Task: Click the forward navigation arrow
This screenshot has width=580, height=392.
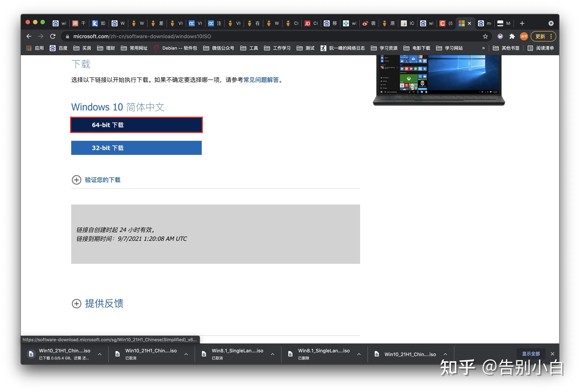Action: (x=41, y=36)
